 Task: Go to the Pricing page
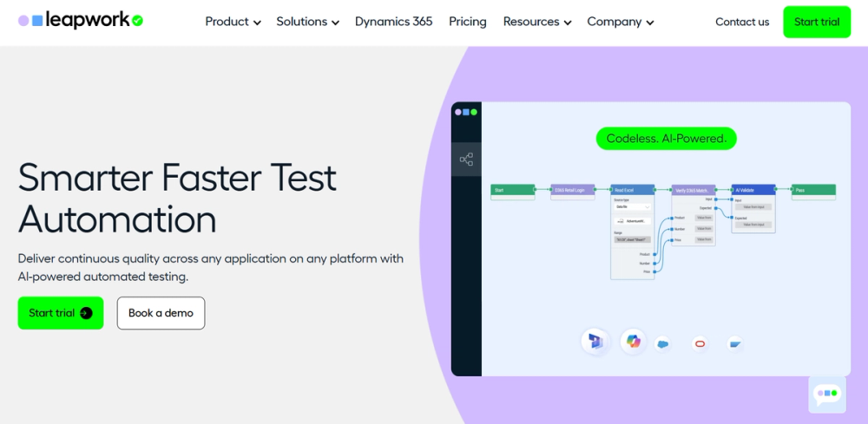point(467,23)
